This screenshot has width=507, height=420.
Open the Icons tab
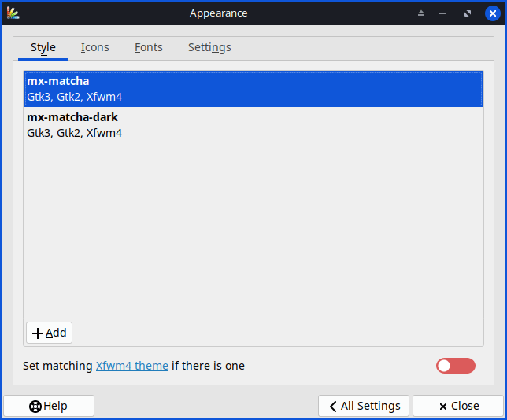[x=95, y=47]
